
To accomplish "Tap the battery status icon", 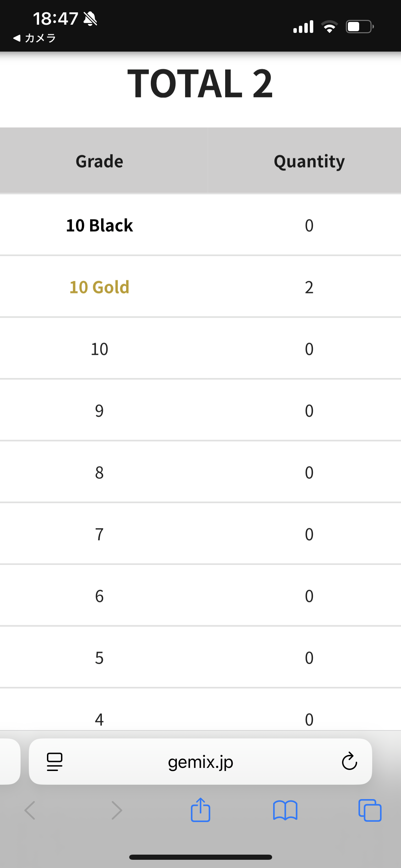I will 360,26.
